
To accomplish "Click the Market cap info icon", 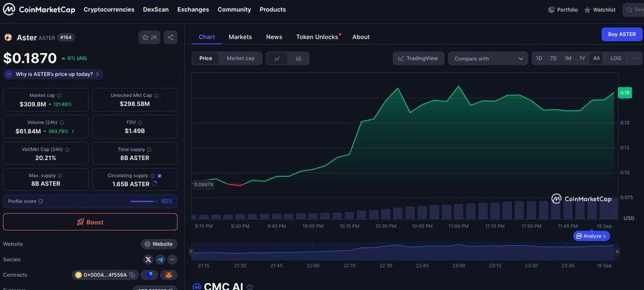I will 59,96.
